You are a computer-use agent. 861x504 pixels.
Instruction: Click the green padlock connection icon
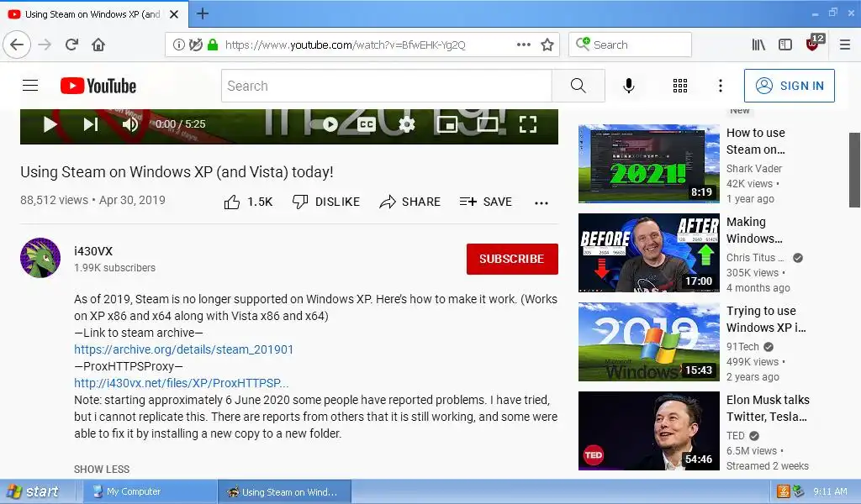[x=213, y=45]
